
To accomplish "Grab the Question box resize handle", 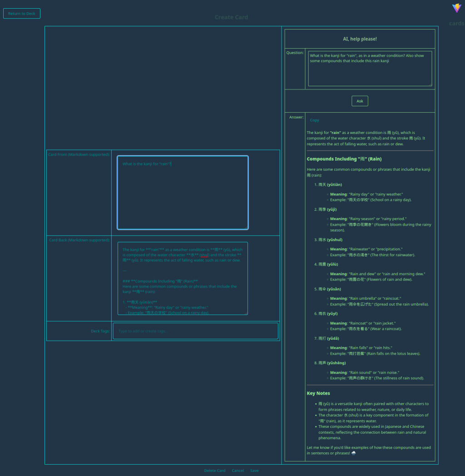I will point(430,84).
